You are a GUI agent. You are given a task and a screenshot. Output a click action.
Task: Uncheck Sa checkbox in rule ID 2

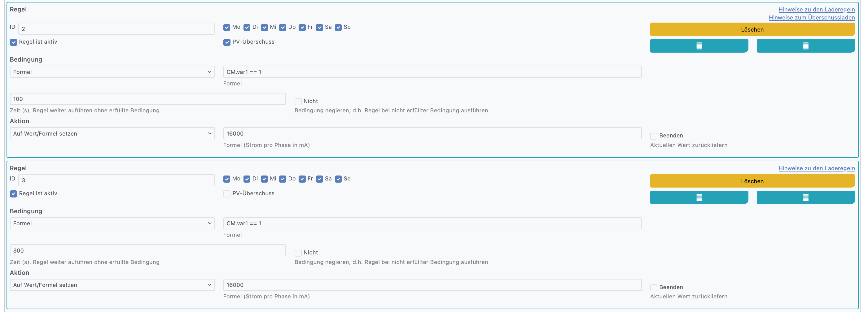coord(319,27)
